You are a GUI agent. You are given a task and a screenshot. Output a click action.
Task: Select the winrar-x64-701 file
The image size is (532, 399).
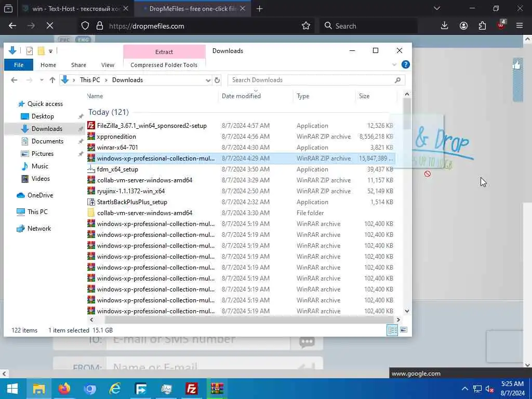click(241, 147)
